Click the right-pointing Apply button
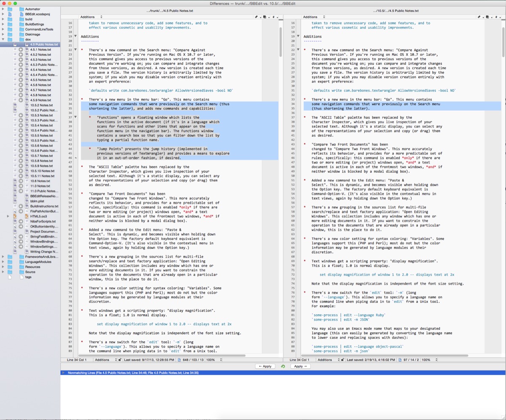This screenshot has height=420, width=506. (x=300, y=366)
